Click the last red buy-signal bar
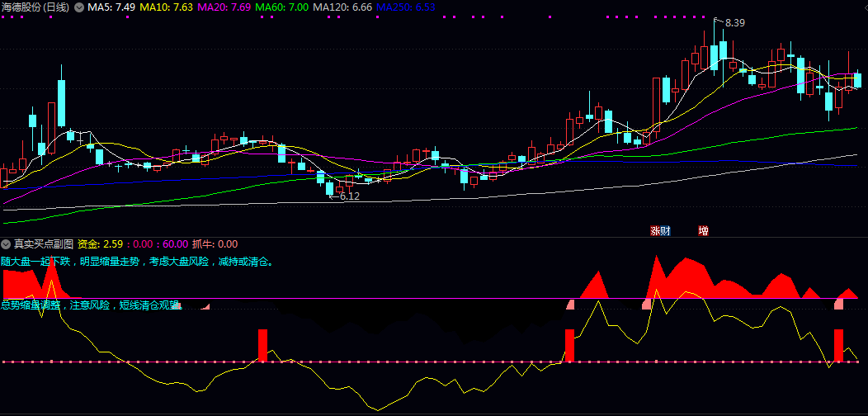This screenshot has height=416, width=868. coord(838,346)
